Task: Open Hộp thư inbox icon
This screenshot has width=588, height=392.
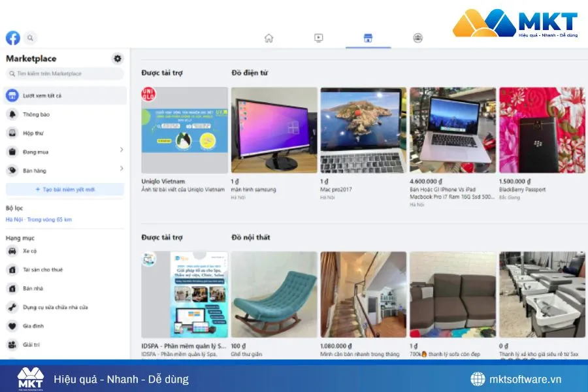Action: point(13,134)
